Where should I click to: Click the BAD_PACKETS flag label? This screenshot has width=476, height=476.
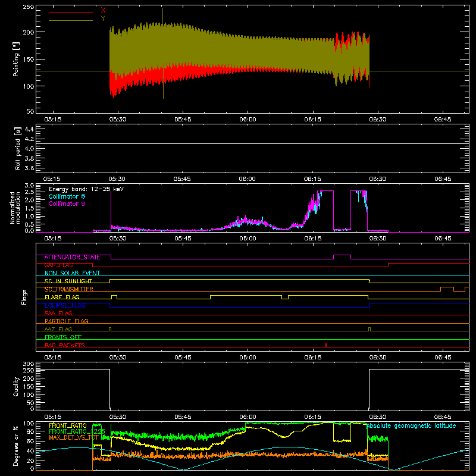pos(65,345)
